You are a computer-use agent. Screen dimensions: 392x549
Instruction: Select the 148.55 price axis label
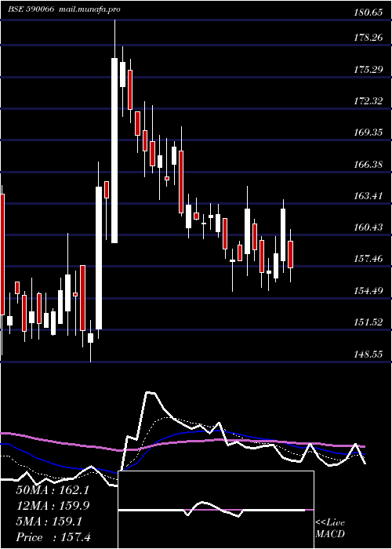368,354
